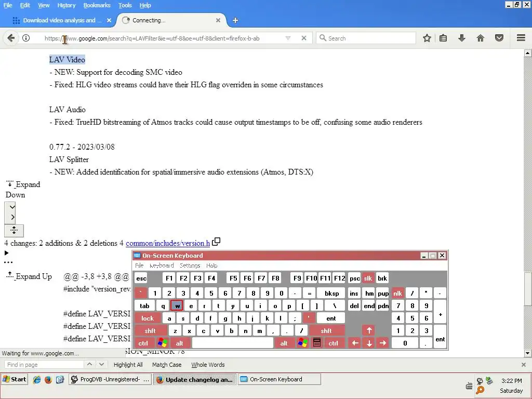
Task: Find next match arrow in find bar
Action: [x=101, y=364]
